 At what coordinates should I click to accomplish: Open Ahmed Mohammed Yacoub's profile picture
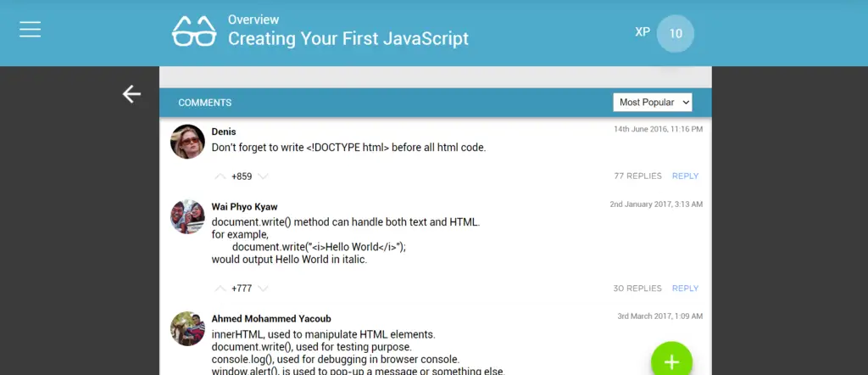[187, 328]
